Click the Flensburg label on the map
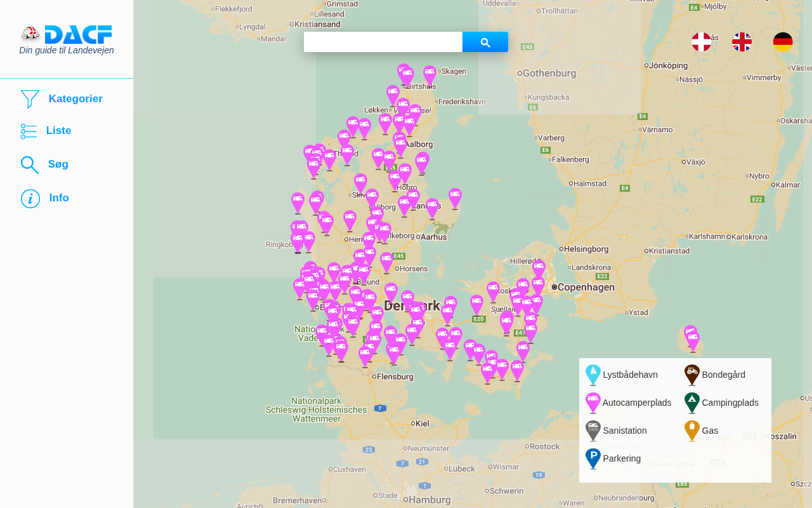The width and height of the screenshot is (812, 508). 395,377
